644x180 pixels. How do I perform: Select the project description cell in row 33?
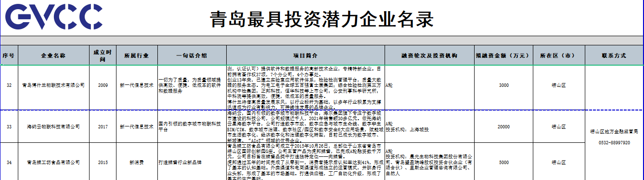click(305, 126)
